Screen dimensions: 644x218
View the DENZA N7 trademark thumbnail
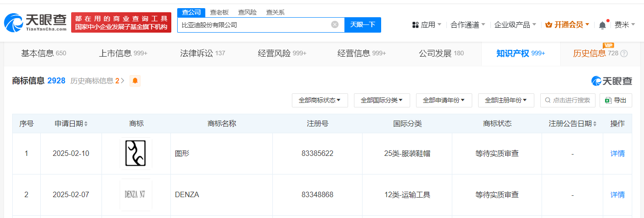click(x=136, y=195)
